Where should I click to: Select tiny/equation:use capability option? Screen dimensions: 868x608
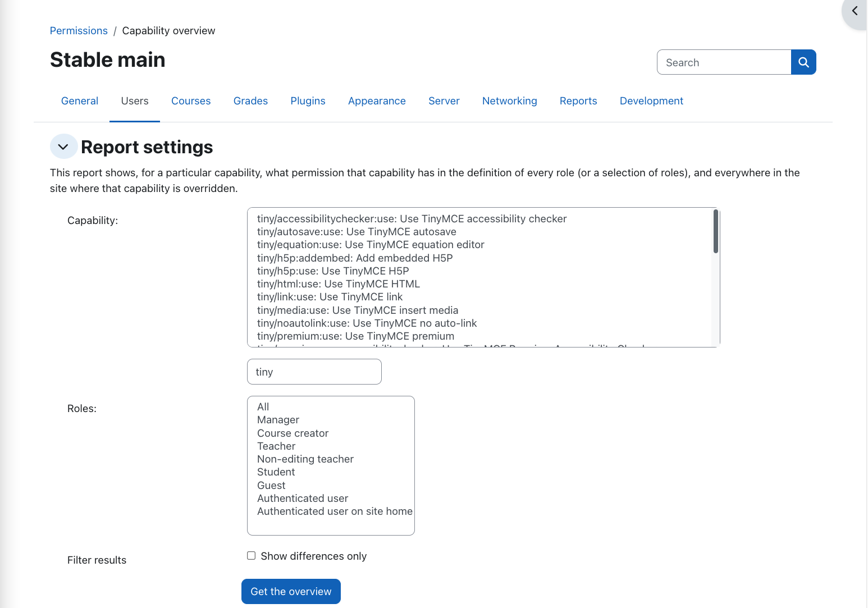pos(371,245)
